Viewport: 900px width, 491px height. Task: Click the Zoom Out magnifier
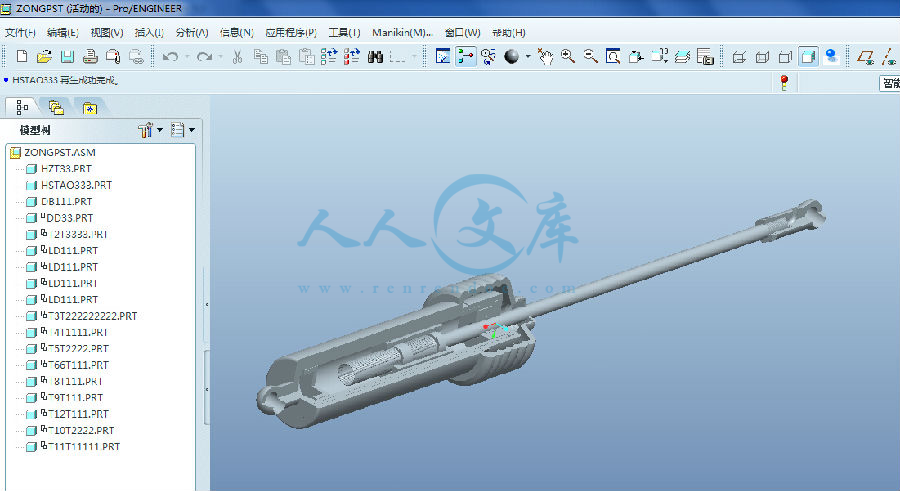tap(591, 56)
